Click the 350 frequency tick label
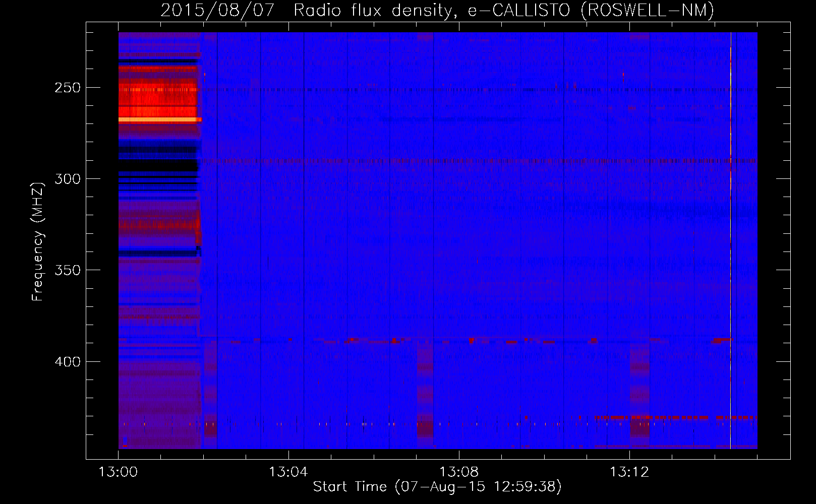816x504 pixels. coord(68,270)
